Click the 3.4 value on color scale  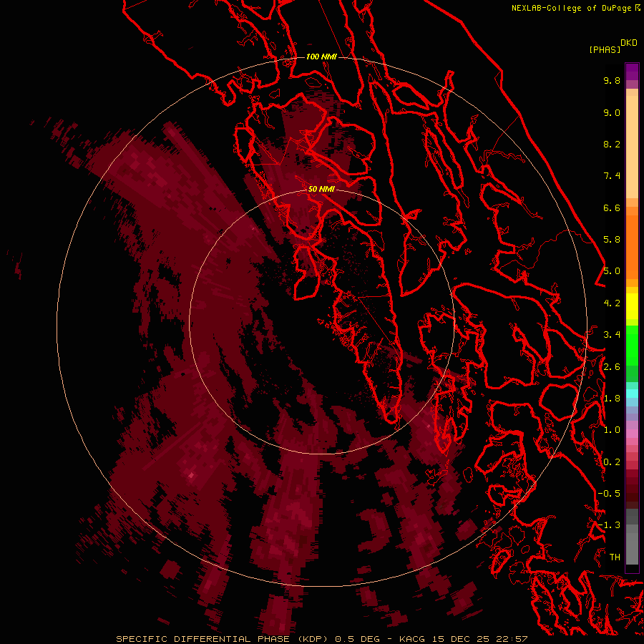(612, 335)
